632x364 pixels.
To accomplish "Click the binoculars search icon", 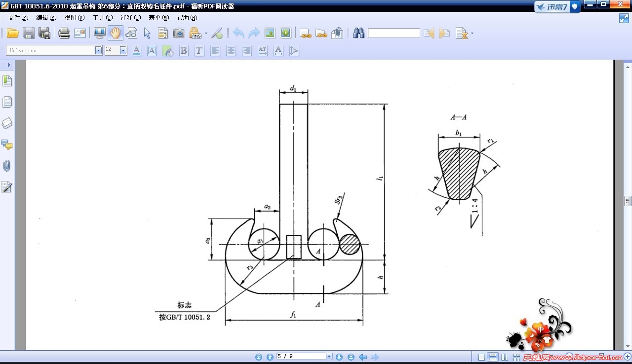I will pos(358,33).
